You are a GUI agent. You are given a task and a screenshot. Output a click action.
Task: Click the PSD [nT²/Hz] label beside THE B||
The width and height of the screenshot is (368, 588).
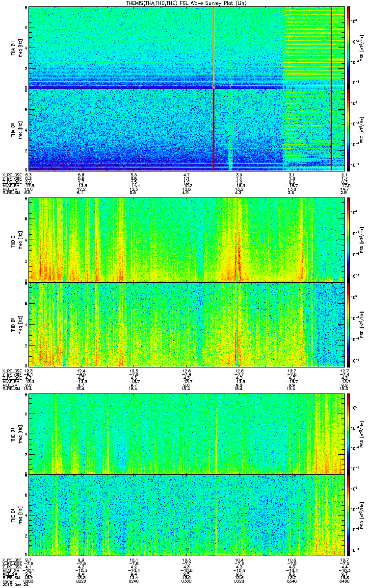(x=363, y=515)
